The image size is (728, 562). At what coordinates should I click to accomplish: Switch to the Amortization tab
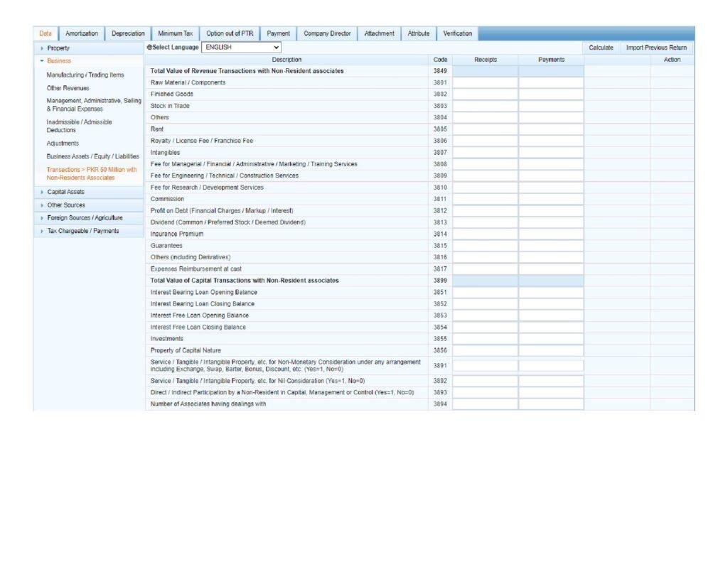[x=82, y=33]
